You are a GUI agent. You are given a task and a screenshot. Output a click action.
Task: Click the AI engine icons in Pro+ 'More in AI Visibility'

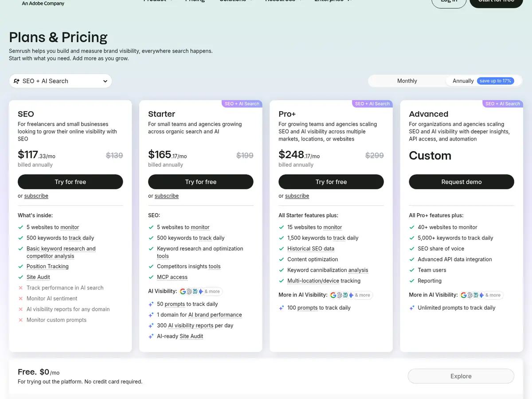pos(351,295)
